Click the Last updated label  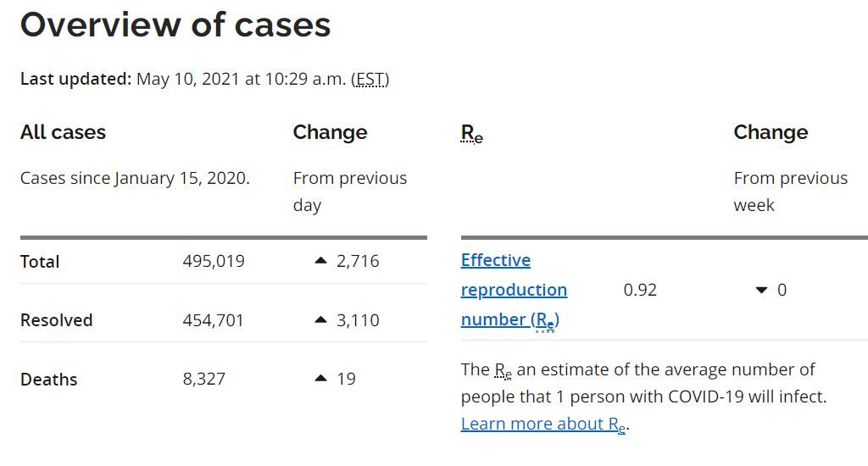click(75, 80)
